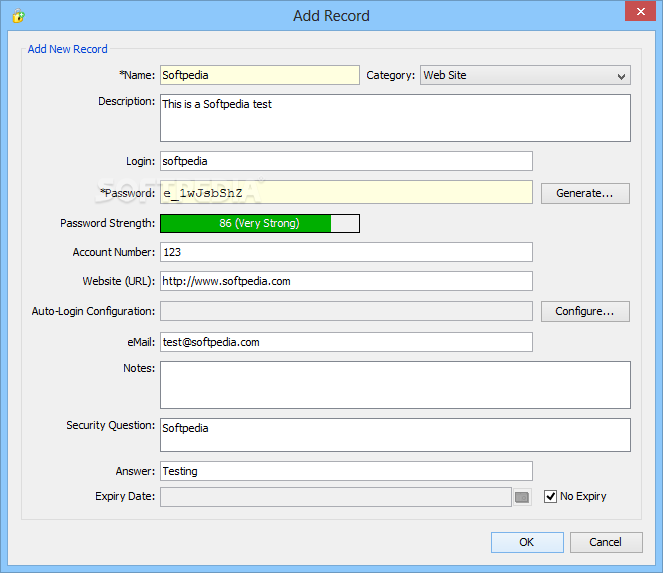Click the Add New Record group label
The width and height of the screenshot is (663, 573).
[x=68, y=49]
